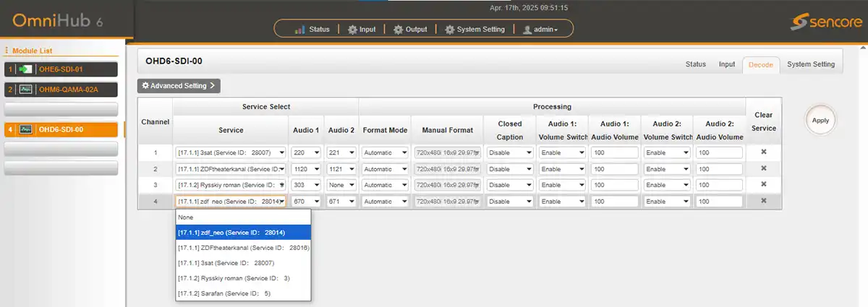The image size is (868, 307).
Task: Select module OHD6-SDI-00 in Module List
Action: coord(61,130)
